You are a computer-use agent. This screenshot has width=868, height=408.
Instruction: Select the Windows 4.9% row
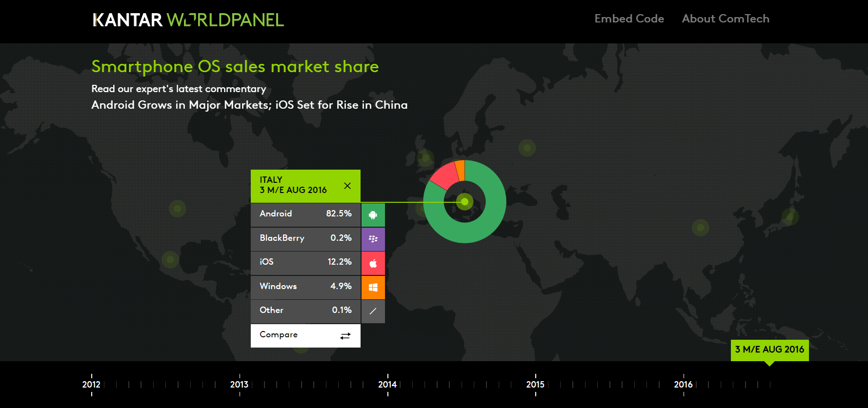(305, 287)
